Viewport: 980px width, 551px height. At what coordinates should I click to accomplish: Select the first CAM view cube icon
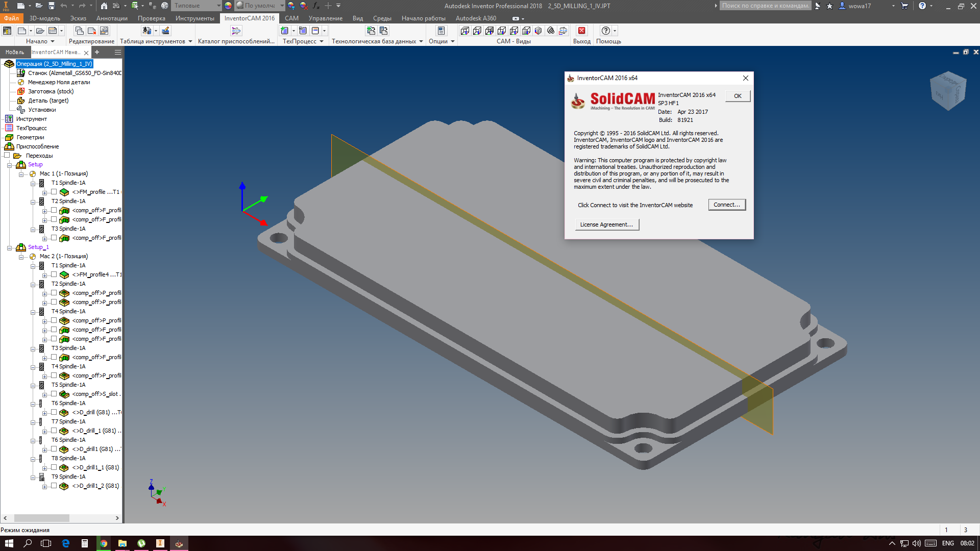464,31
